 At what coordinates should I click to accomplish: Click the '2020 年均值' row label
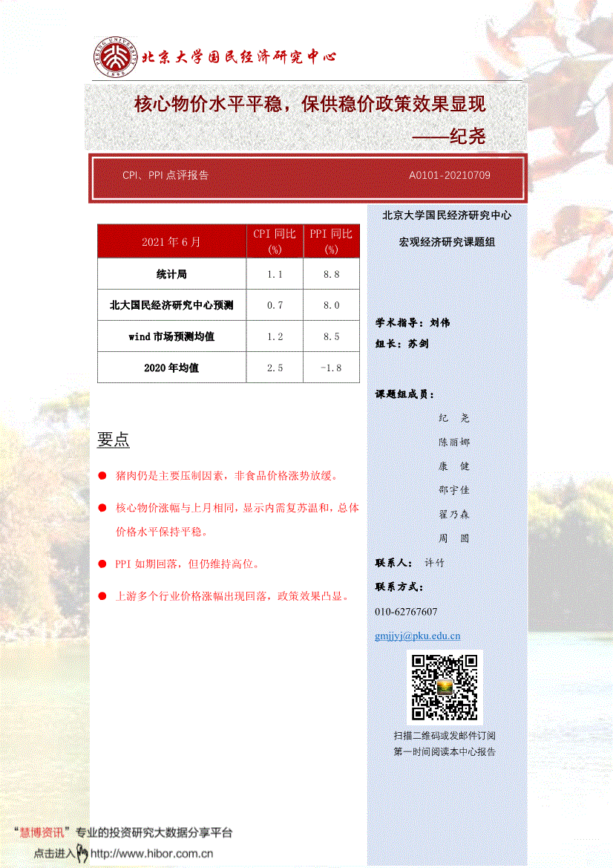pos(171,368)
